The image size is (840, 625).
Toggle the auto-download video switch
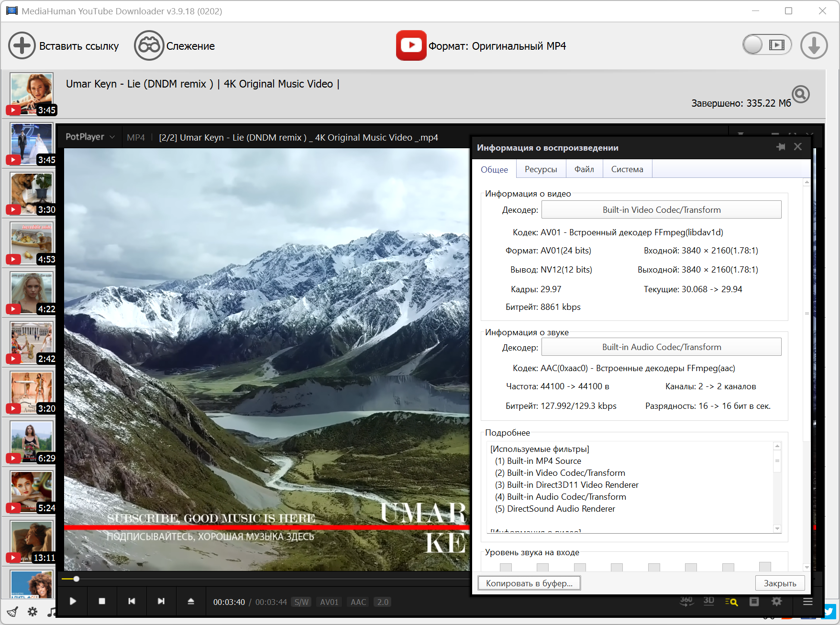tap(766, 45)
